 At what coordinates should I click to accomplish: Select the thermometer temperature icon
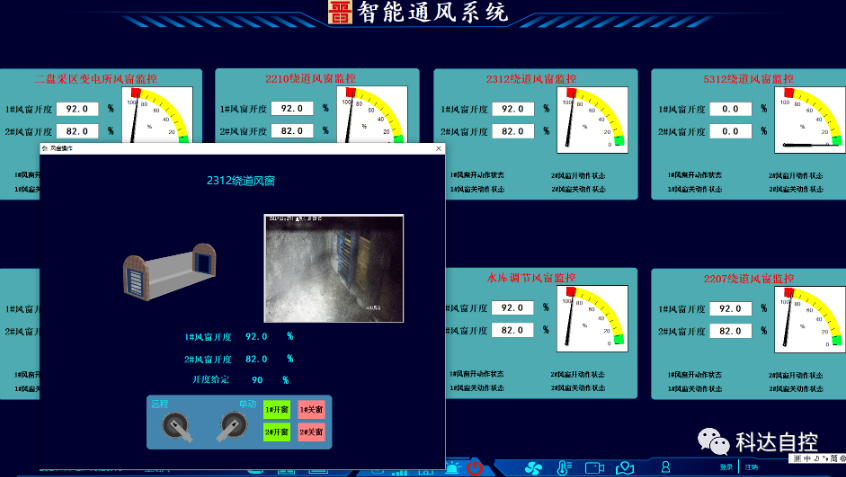[x=563, y=467]
